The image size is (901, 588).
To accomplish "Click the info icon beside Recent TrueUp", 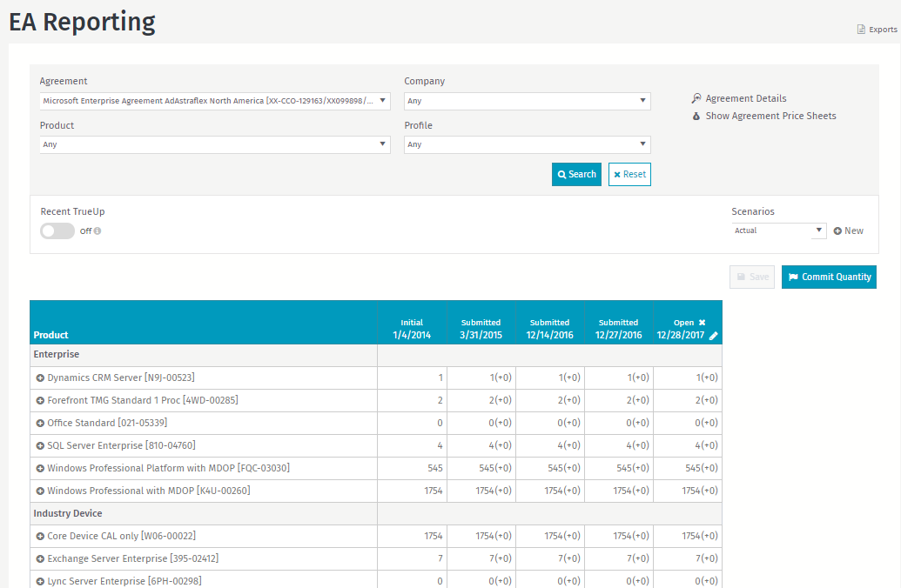I will click(97, 231).
